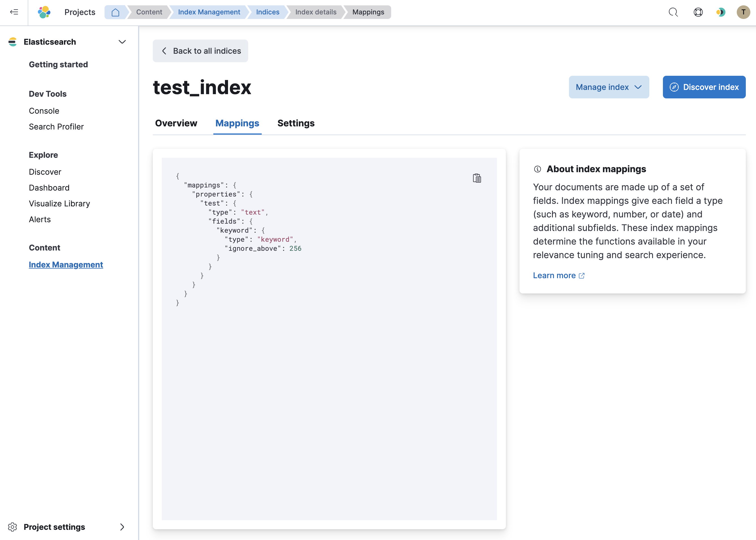Screen dimensions: 756x540
Task: Click the Discover index blue button
Action: point(705,87)
